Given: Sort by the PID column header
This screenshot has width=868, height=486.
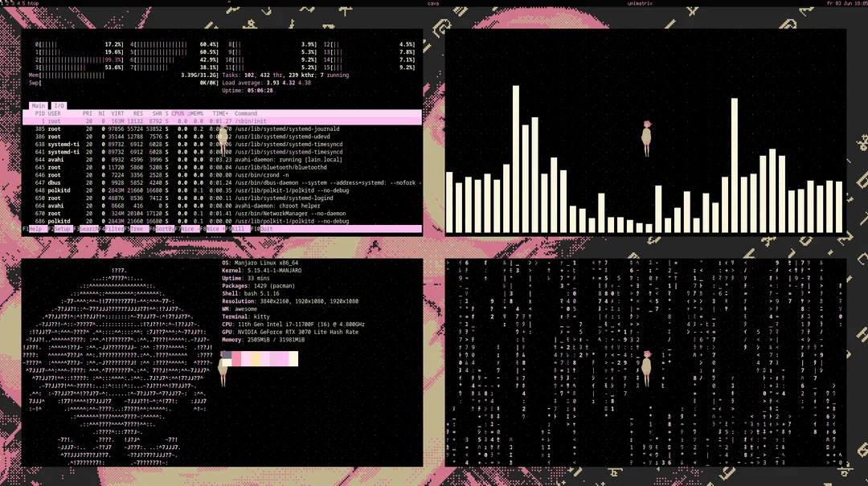Looking at the screenshot, I should (41, 112).
